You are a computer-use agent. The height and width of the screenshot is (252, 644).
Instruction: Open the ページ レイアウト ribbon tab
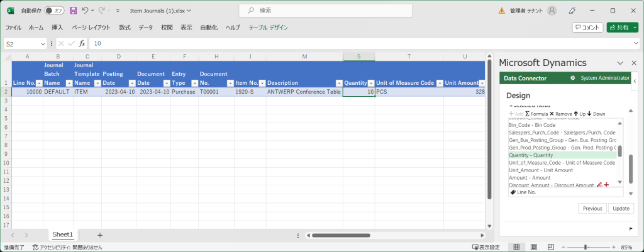coord(91,28)
